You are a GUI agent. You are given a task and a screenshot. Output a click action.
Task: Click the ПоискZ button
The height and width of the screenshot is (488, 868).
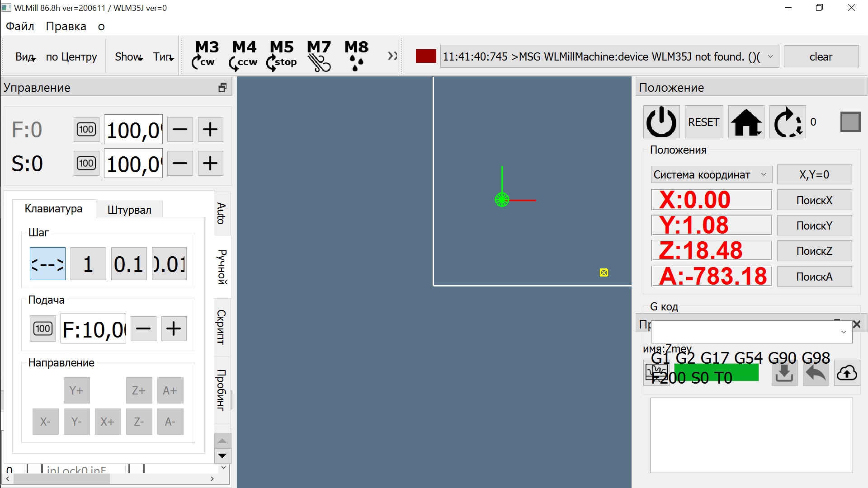point(814,251)
